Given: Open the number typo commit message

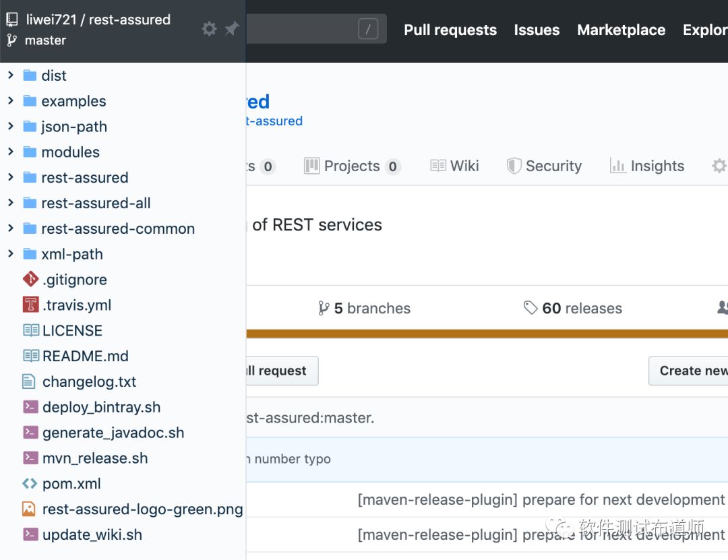Looking at the screenshot, I should (289, 459).
